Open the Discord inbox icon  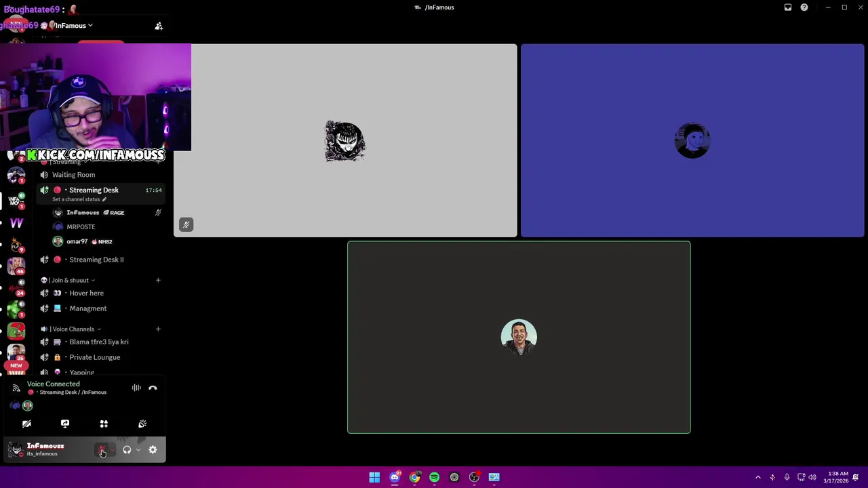pos(788,7)
